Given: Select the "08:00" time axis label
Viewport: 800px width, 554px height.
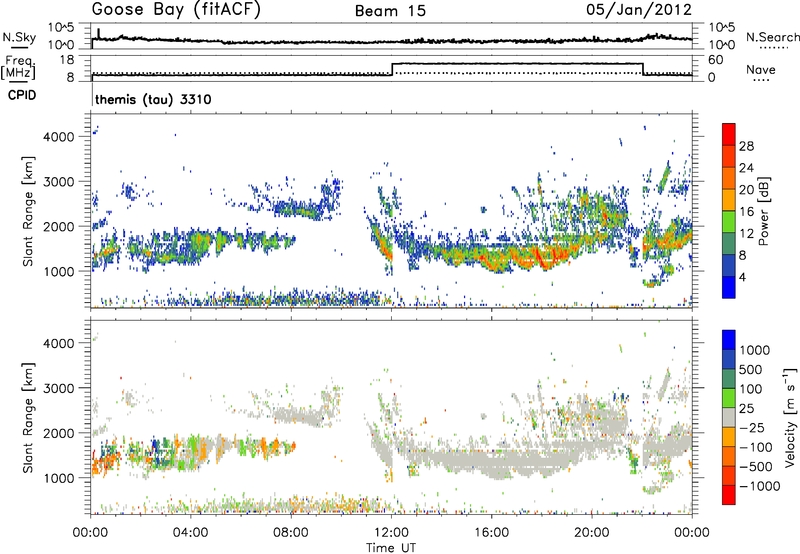Looking at the screenshot, I should 290,533.
